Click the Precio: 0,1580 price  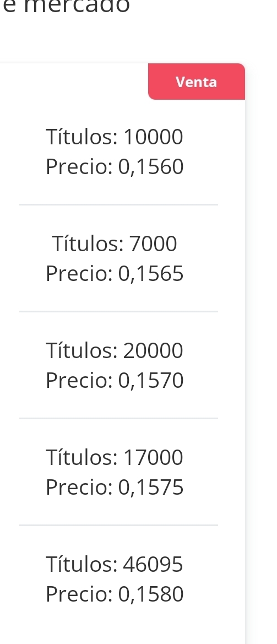pyautogui.click(x=114, y=594)
